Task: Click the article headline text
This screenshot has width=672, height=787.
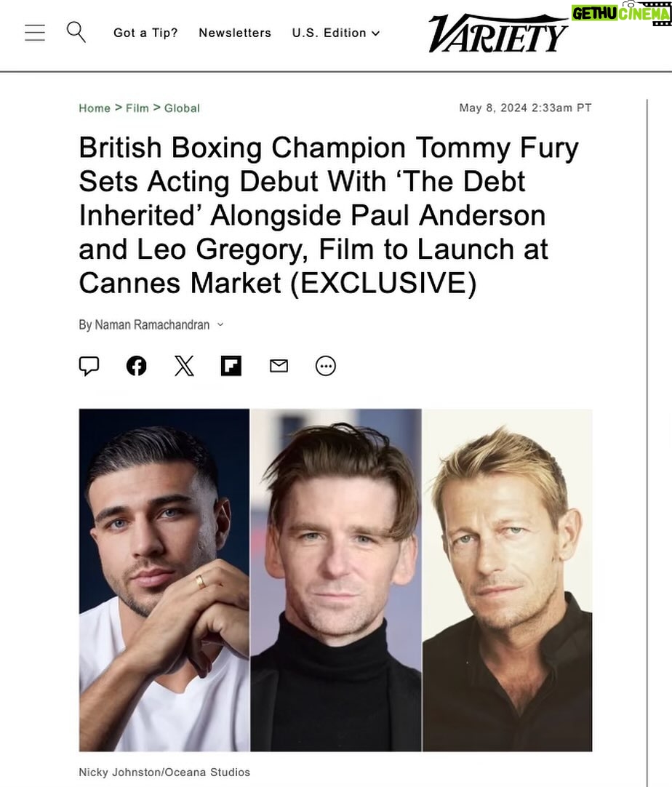Action: [x=329, y=215]
